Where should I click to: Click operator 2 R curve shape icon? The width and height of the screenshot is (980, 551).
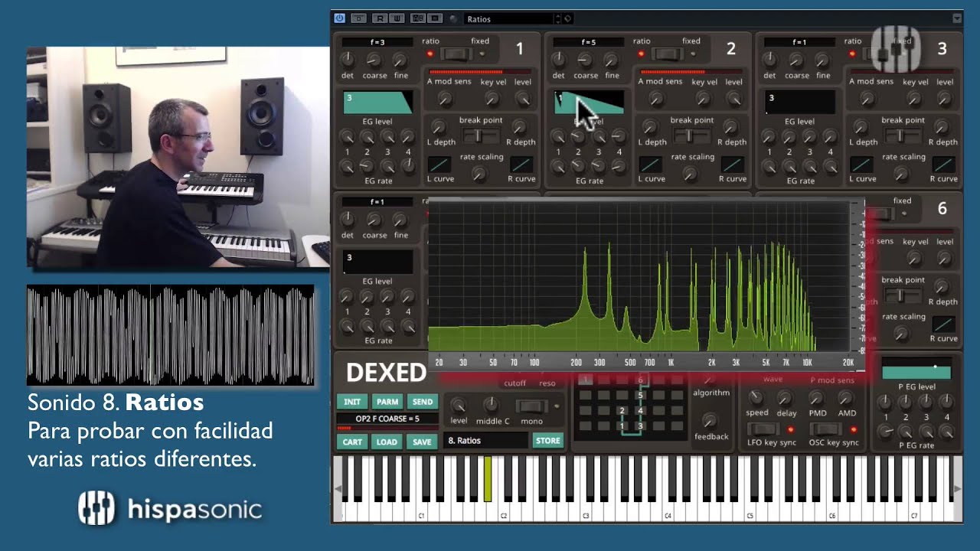click(x=733, y=165)
